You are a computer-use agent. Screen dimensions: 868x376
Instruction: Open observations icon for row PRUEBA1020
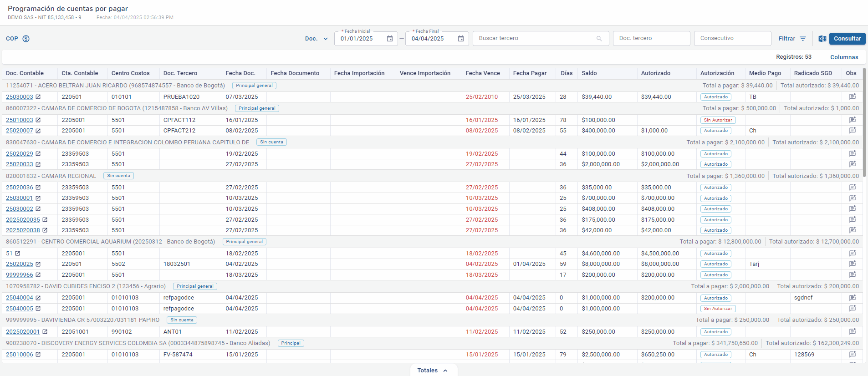point(853,97)
